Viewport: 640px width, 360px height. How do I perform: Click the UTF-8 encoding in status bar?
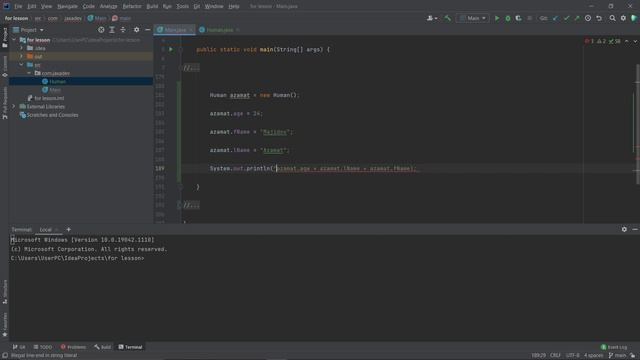572,356
